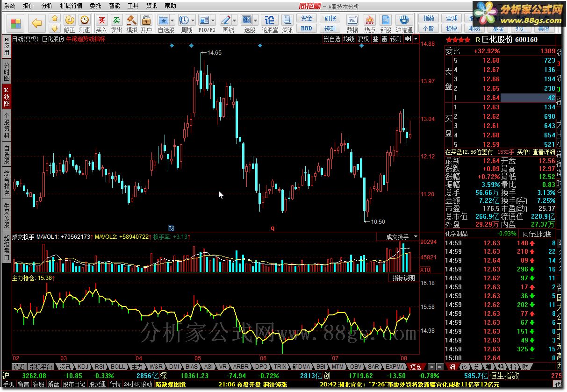The height and width of the screenshot is (392, 567).
Task: Expand the 画线 drawing dropdown arrow
Action: (x=234, y=21)
